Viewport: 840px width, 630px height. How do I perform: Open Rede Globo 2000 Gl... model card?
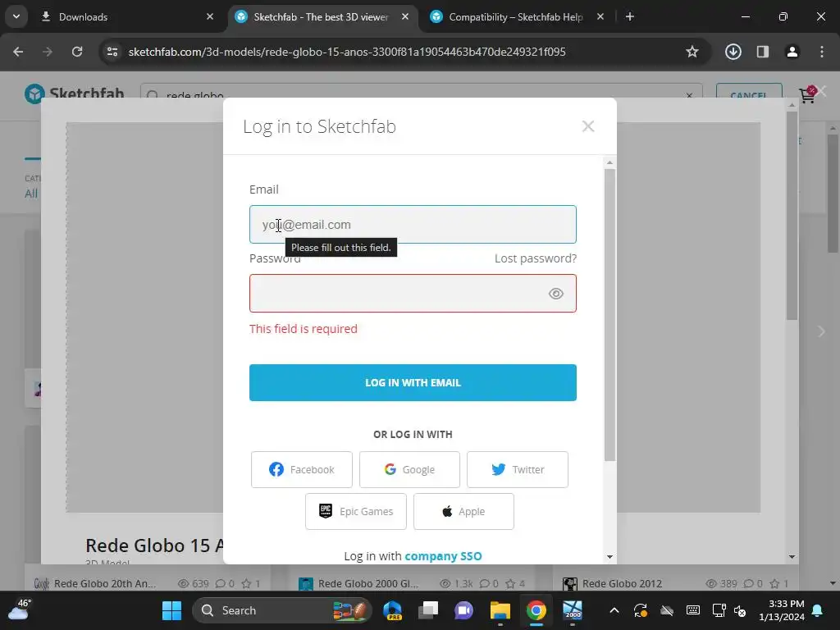coord(368,583)
